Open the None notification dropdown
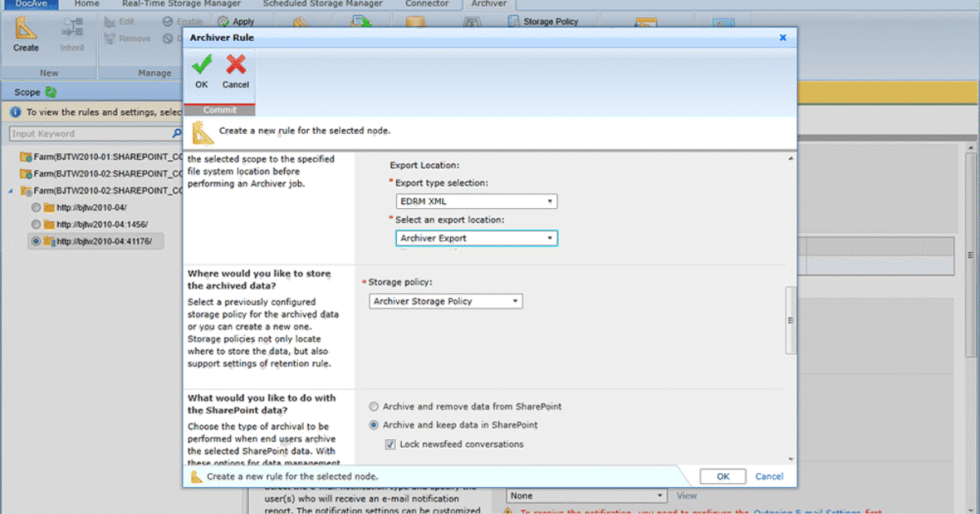Screen dimensions: 980x514 point(658,495)
